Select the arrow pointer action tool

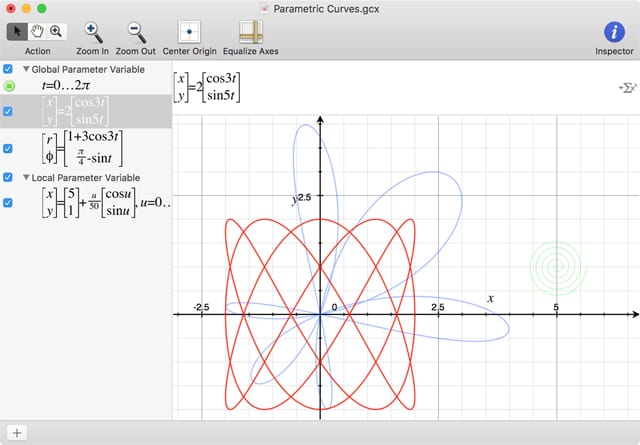click(18, 31)
